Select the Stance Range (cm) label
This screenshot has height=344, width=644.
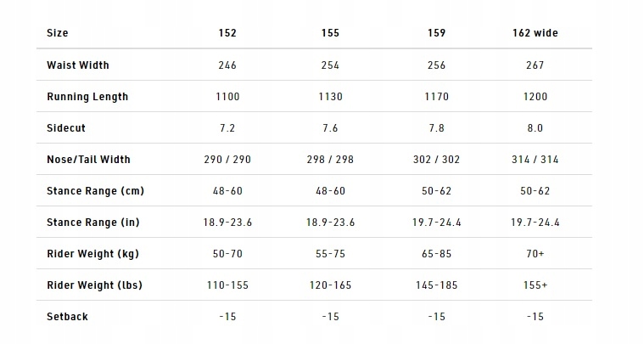(x=95, y=191)
